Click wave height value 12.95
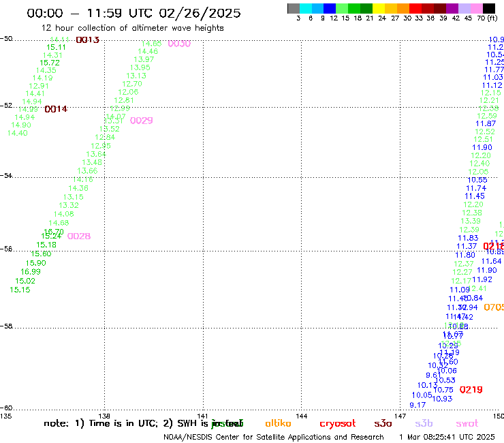This screenshot has width=504, height=443. (101, 146)
